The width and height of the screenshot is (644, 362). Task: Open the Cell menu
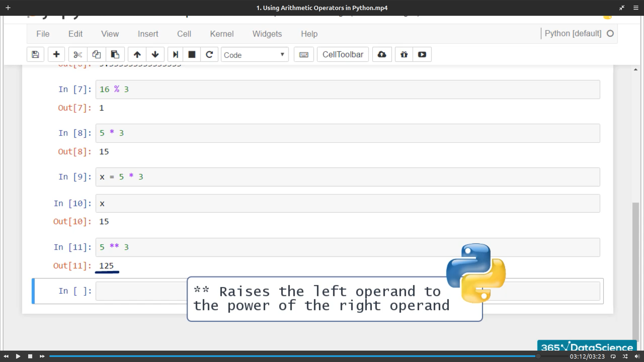click(184, 34)
